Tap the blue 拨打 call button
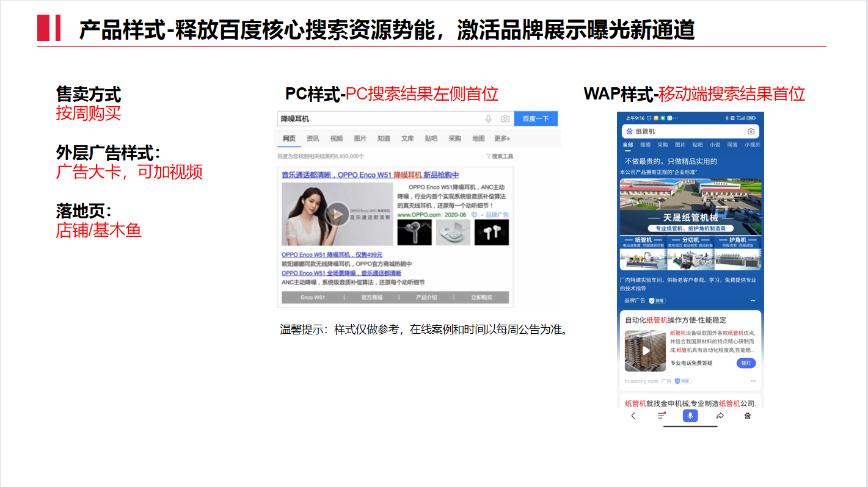This screenshot has height=487, width=868. pos(746,363)
